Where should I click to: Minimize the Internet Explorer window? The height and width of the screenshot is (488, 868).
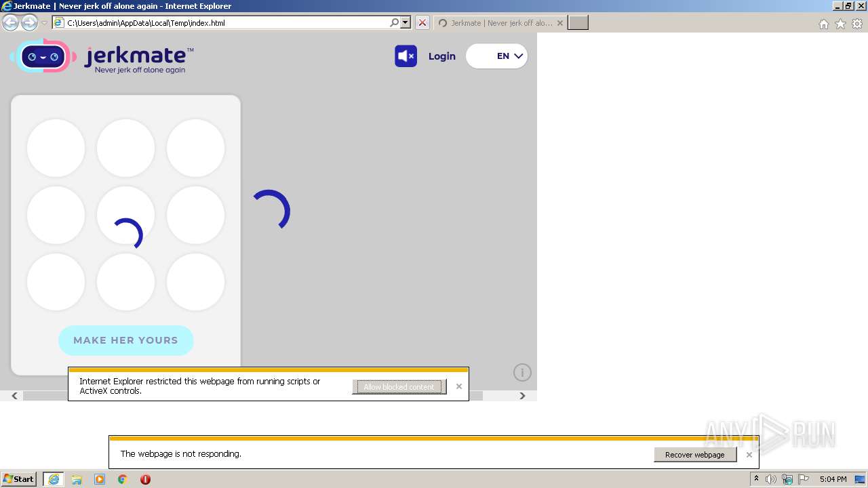click(x=837, y=6)
